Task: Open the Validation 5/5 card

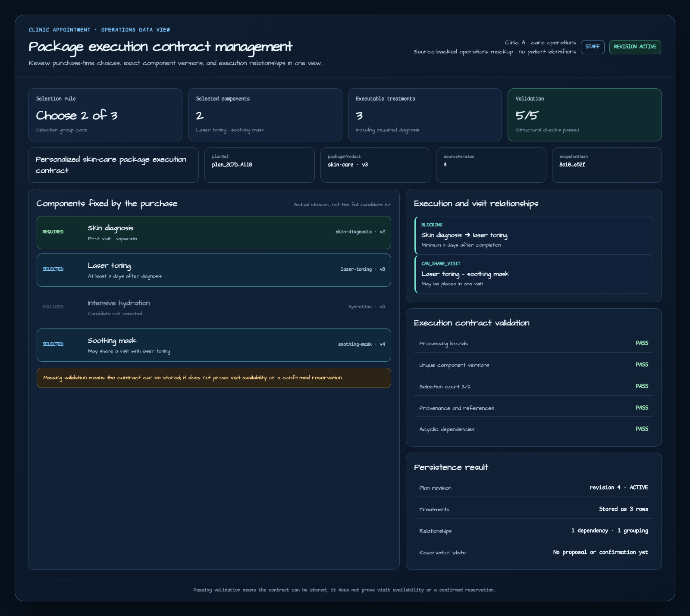Action: (585, 115)
